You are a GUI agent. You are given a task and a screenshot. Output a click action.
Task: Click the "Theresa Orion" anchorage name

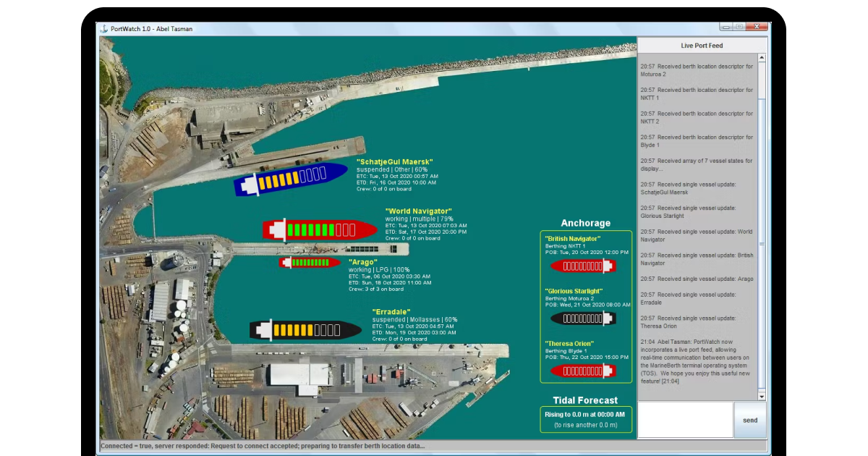569,343
